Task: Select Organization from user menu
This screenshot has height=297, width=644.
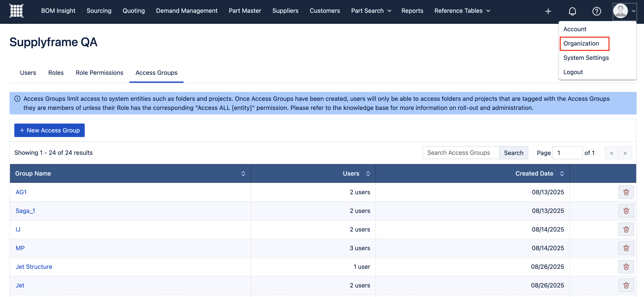Action: [581, 44]
